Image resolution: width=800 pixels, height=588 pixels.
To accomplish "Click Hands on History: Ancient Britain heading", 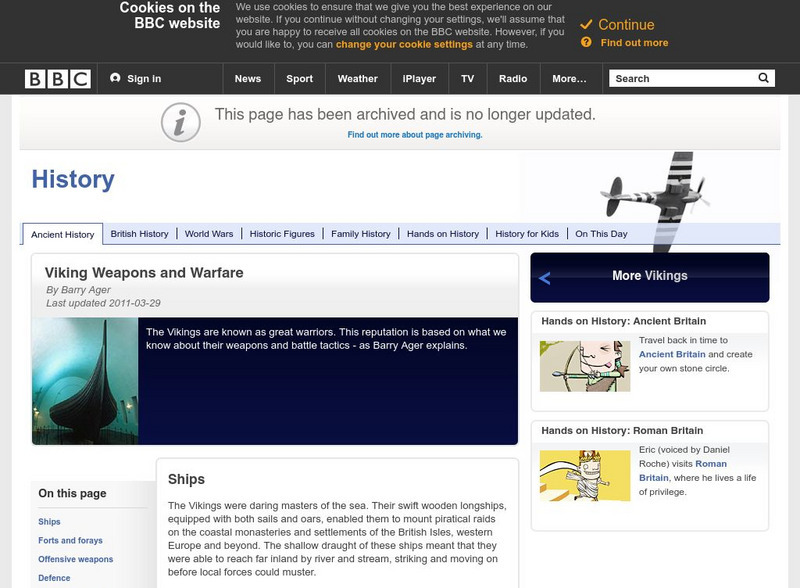I will click(623, 321).
